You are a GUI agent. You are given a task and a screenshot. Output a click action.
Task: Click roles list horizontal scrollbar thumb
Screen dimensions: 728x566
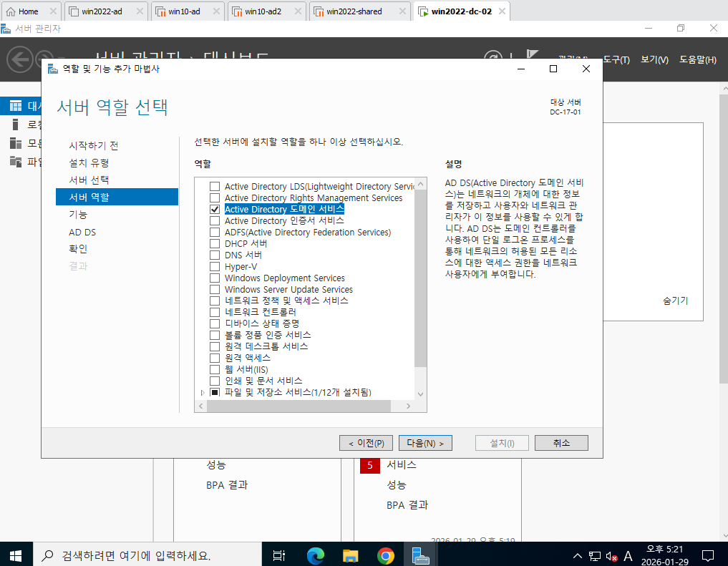tap(299, 406)
